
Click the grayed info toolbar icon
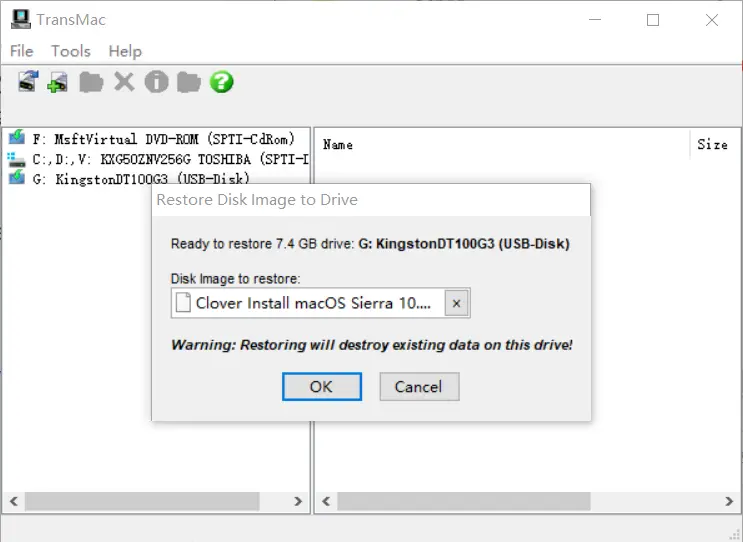click(x=156, y=82)
